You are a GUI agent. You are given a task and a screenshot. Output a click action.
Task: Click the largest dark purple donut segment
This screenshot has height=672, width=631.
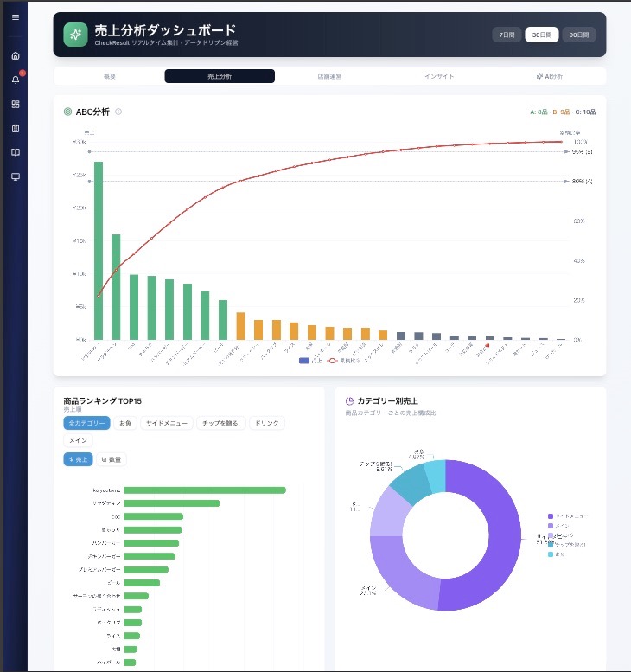pyautogui.click(x=503, y=535)
